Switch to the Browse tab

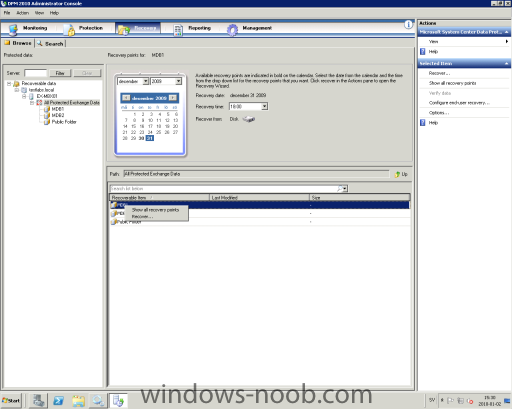tap(18, 43)
